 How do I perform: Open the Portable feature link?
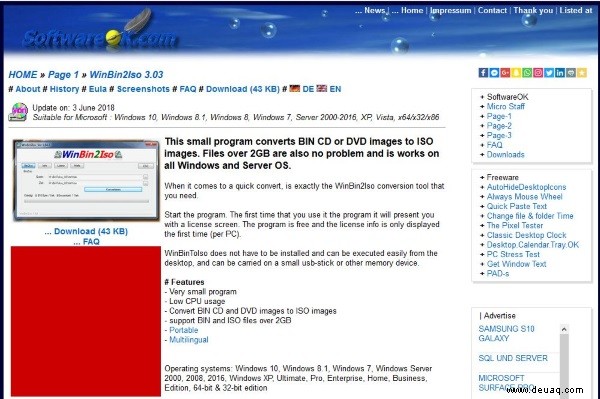coord(184,330)
